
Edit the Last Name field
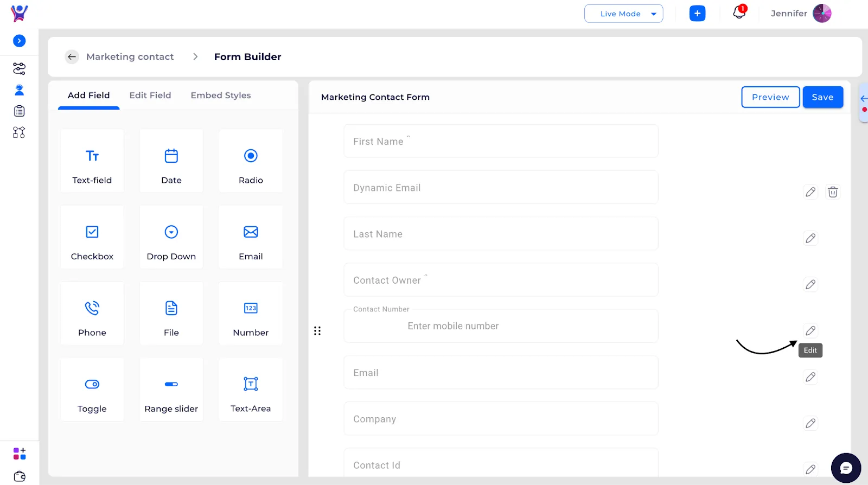tap(810, 238)
